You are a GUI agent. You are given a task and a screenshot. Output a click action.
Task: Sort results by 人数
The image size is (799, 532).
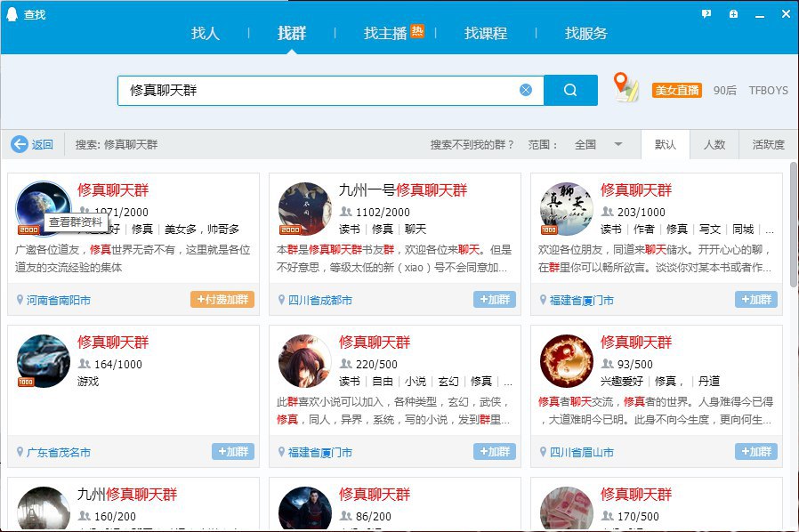click(714, 144)
